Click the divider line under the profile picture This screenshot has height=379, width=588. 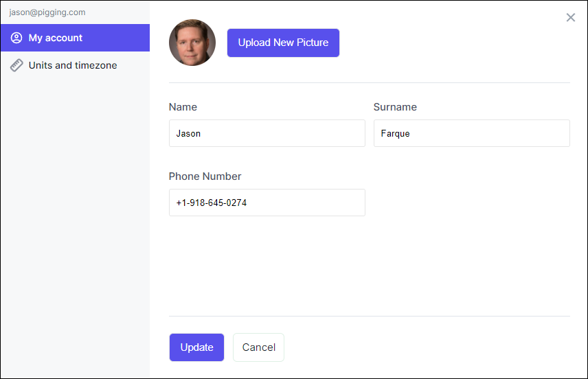[x=369, y=83]
